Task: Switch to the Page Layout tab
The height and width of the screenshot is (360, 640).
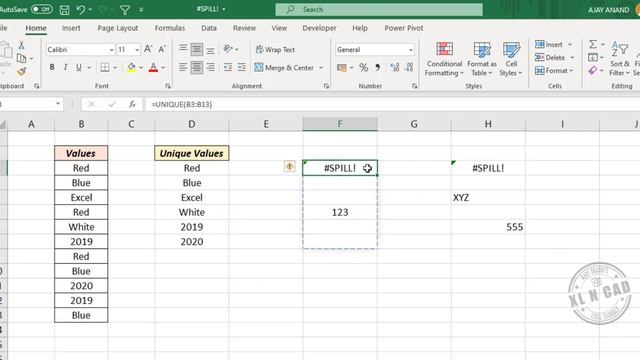Action: click(118, 28)
